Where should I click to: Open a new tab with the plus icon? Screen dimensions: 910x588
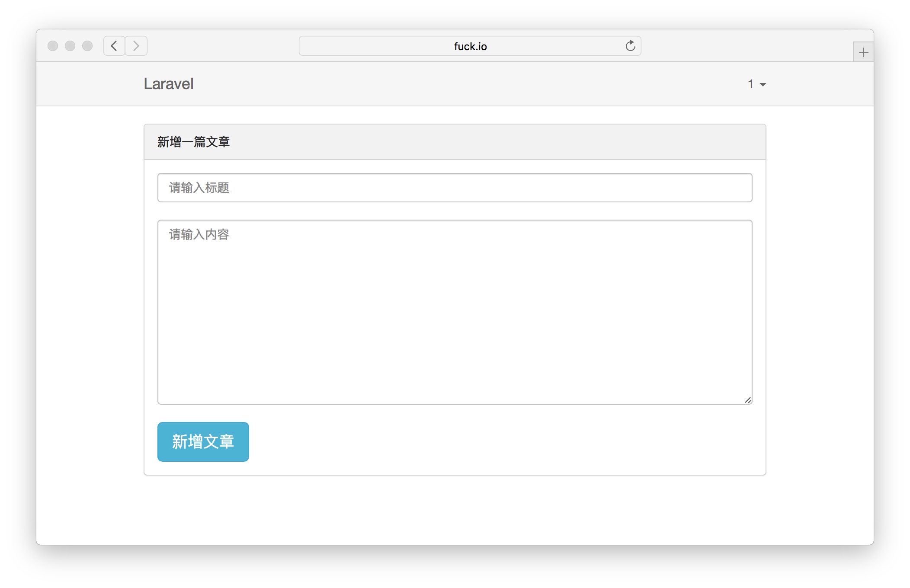(863, 52)
